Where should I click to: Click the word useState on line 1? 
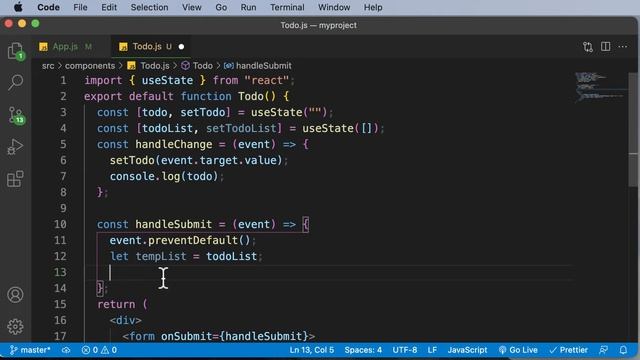click(x=167, y=80)
